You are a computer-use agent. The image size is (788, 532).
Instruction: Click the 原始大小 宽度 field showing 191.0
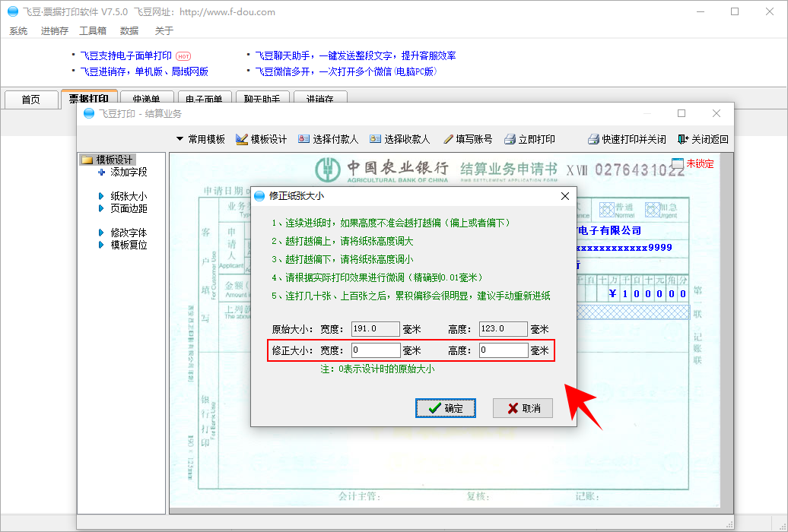(x=376, y=329)
